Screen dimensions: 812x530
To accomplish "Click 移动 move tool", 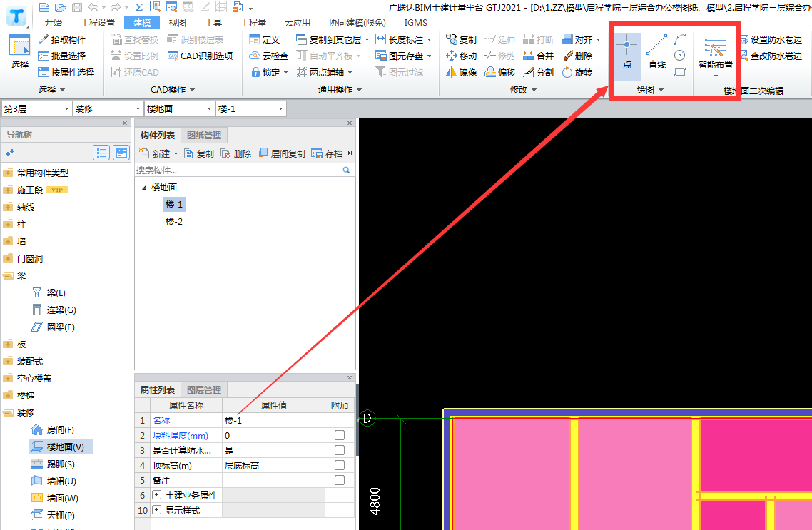I will pos(462,56).
